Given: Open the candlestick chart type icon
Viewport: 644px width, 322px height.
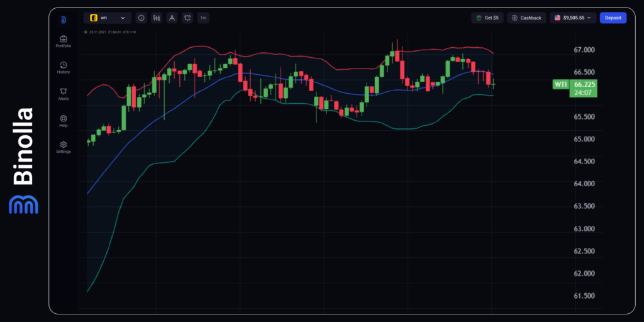Looking at the screenshot, I should click(x=157, y=18).
